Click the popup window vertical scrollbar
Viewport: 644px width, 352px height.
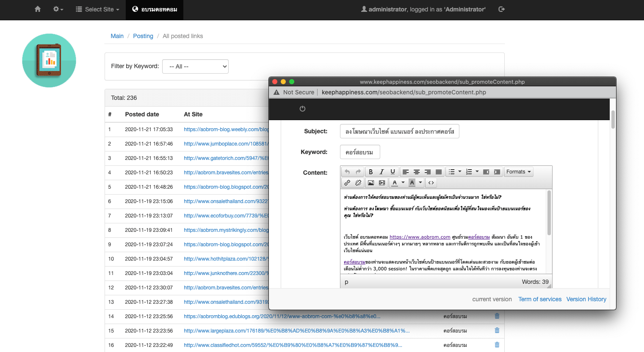pos(613,120)
